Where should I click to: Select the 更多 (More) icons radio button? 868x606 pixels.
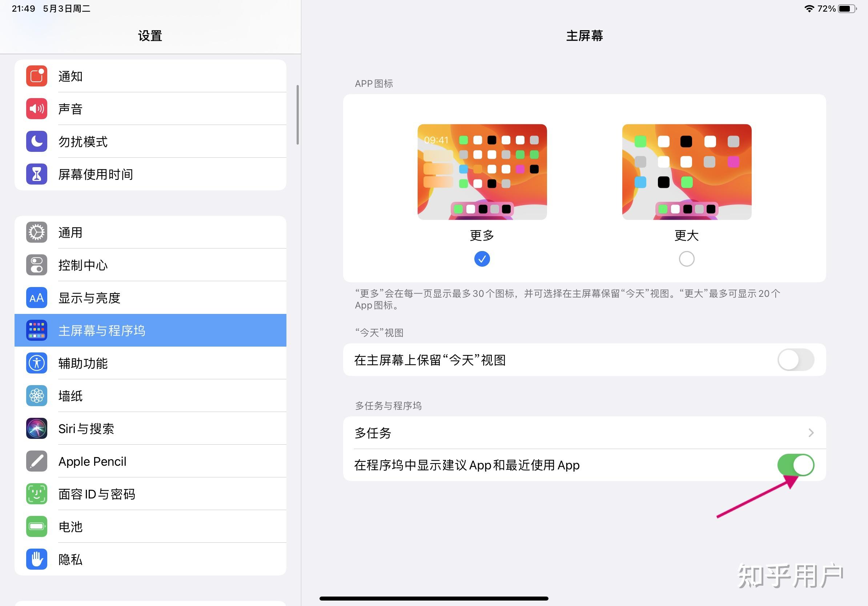[x=482, y=259]
